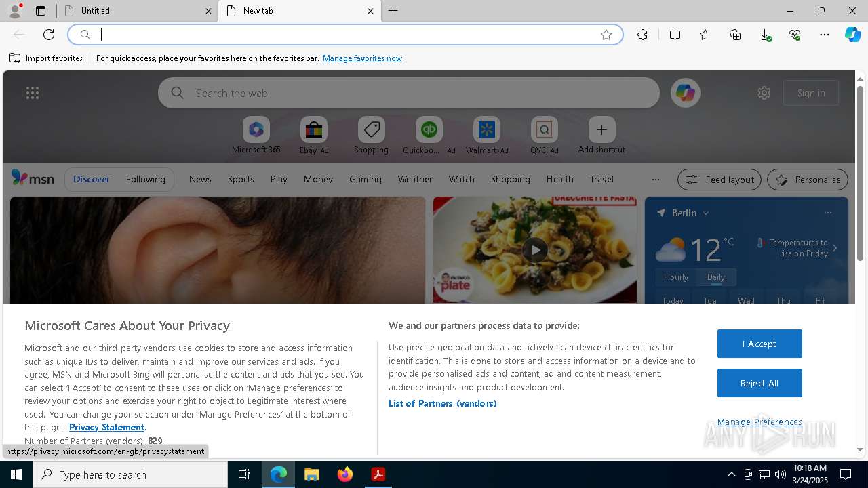Open the Watch category
The image size is (868, 488).
click(462, 179)
